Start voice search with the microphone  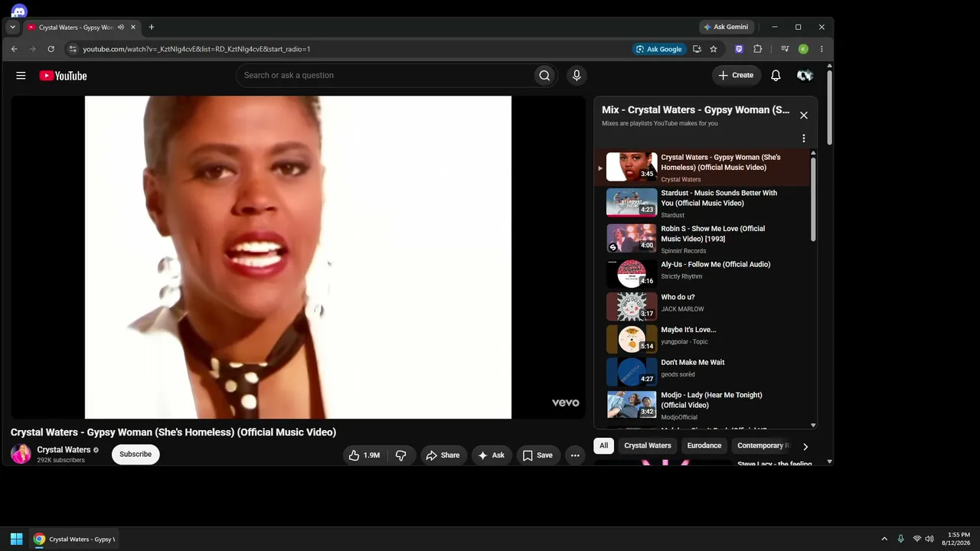pos(577,75)
